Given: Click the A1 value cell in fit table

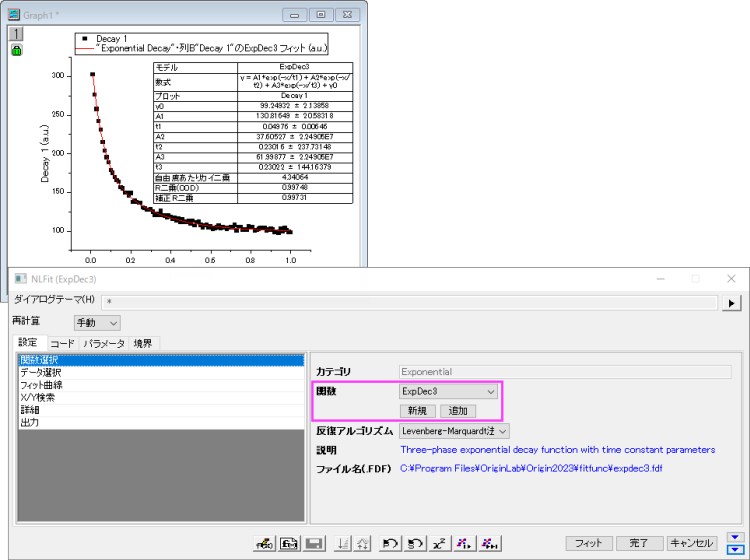Looking at the screenshot, I should pyautogui.click(x=295, y=116).
